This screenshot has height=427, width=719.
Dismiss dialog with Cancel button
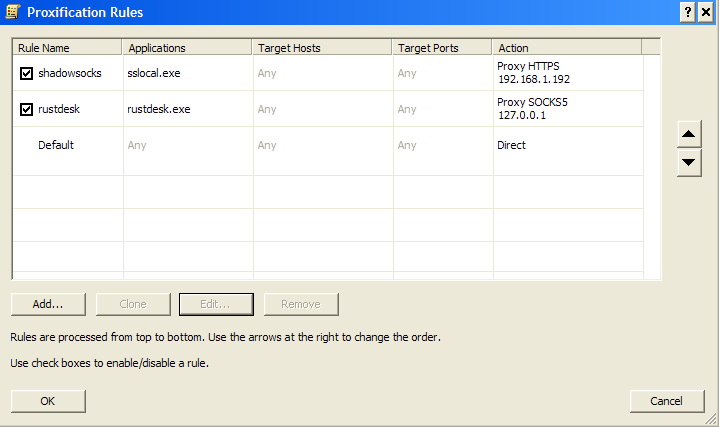point(667,401)
